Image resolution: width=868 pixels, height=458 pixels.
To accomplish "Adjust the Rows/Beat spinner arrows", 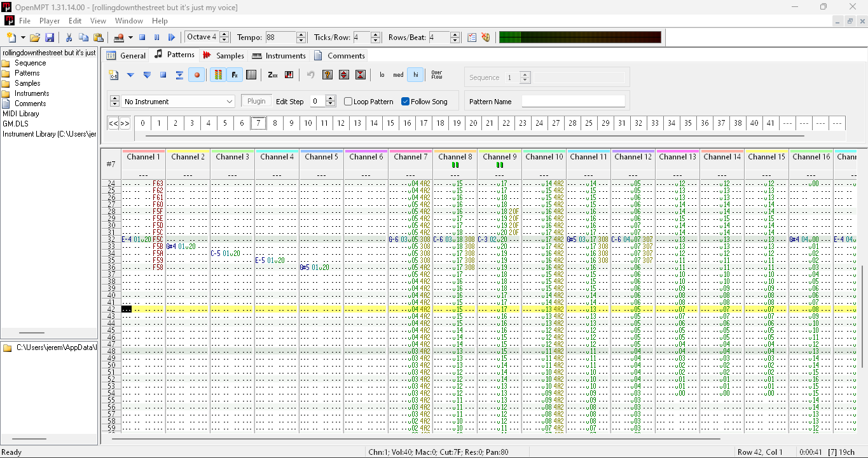I will coord(455,37).
